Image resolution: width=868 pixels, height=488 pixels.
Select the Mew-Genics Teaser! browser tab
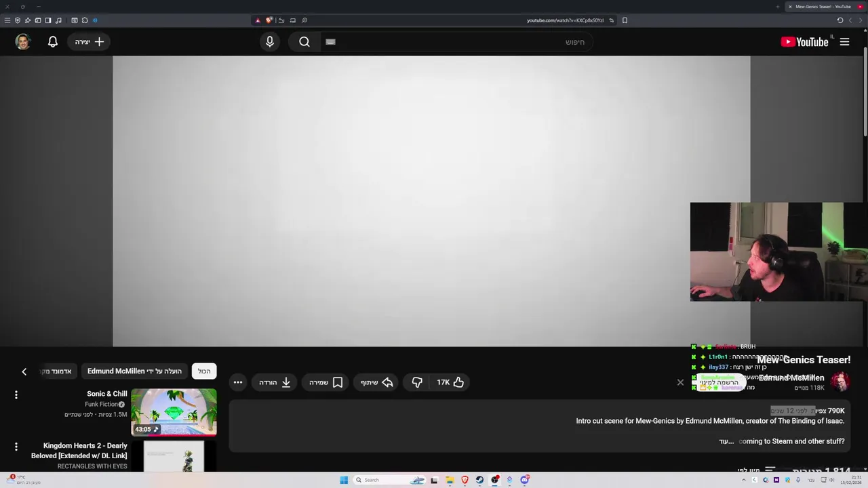[x=825, y=7]
